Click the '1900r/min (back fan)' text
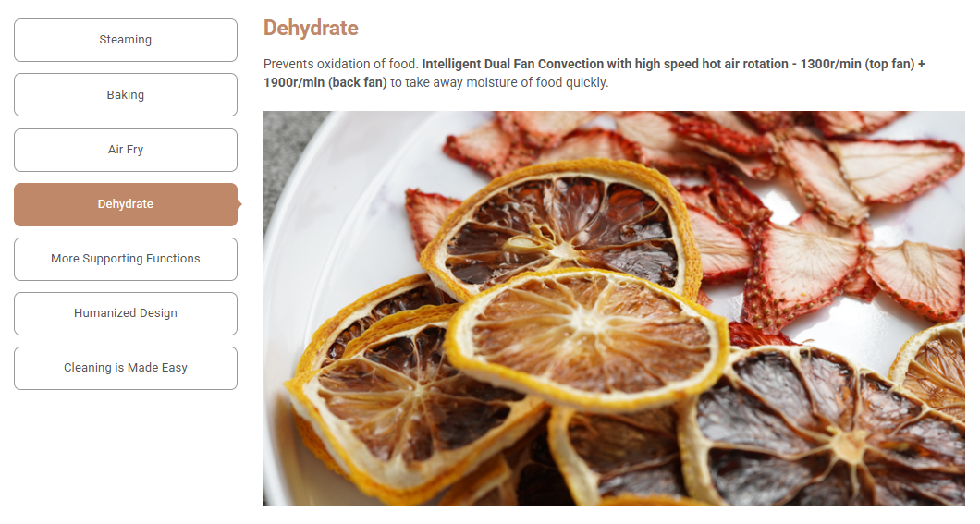 click(325, 82)
